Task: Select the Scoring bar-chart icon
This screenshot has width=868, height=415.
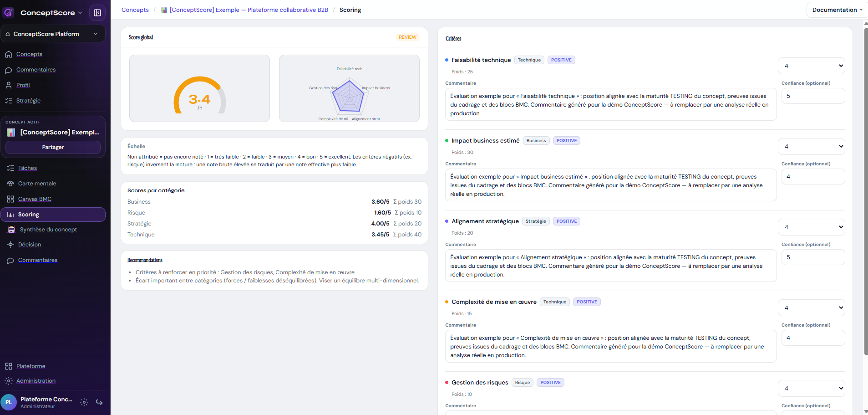Action: [10, 214]
